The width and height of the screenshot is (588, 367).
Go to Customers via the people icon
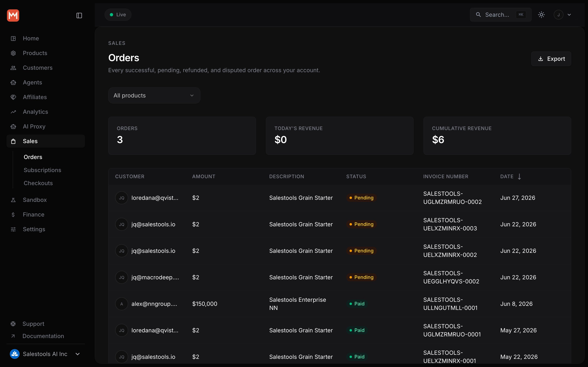pos(13,68)
